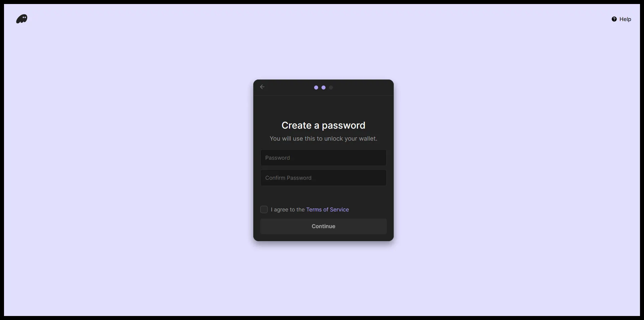Click the 'Create a password' heading
The height and width of the screenshot is (320, 644).
[324, 125]
